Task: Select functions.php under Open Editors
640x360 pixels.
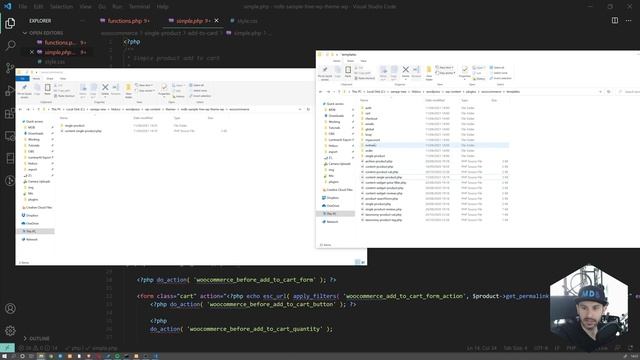Action: coord(60,42)
